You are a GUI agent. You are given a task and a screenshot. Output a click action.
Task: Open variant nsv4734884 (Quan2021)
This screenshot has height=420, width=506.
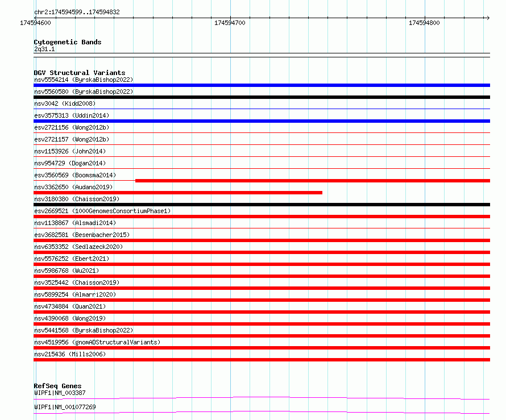pyautogui.click(x=70, y=306)
